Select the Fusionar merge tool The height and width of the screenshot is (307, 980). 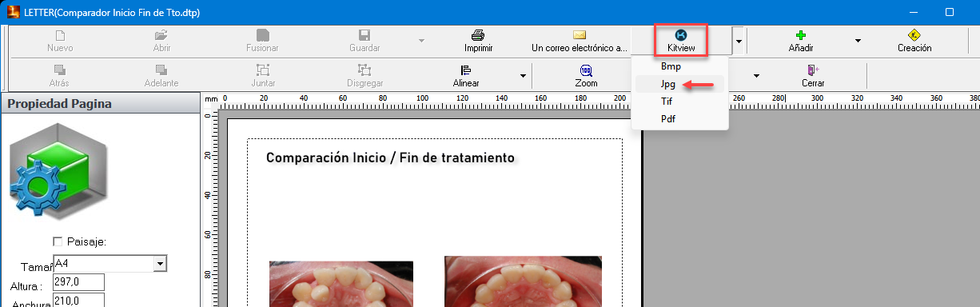pos(262,41)
